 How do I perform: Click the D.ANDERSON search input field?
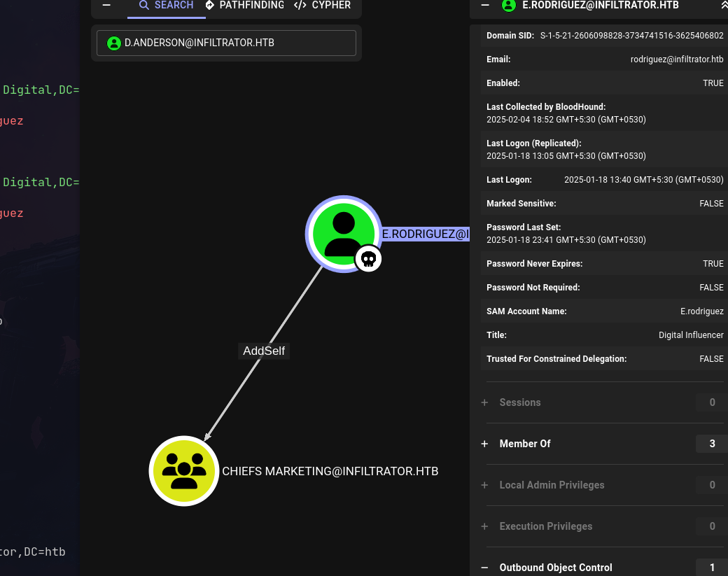tap(238, 43)
